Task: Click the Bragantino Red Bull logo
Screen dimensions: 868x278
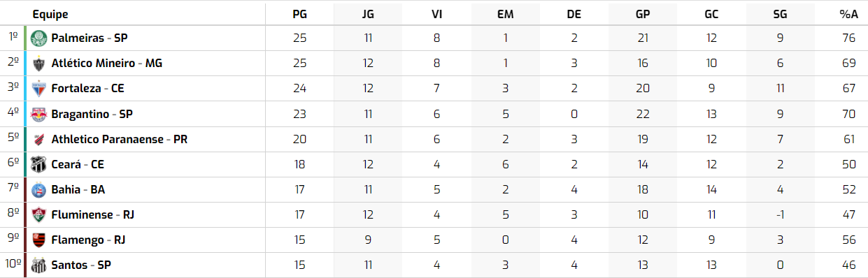Action: point(38,113)
